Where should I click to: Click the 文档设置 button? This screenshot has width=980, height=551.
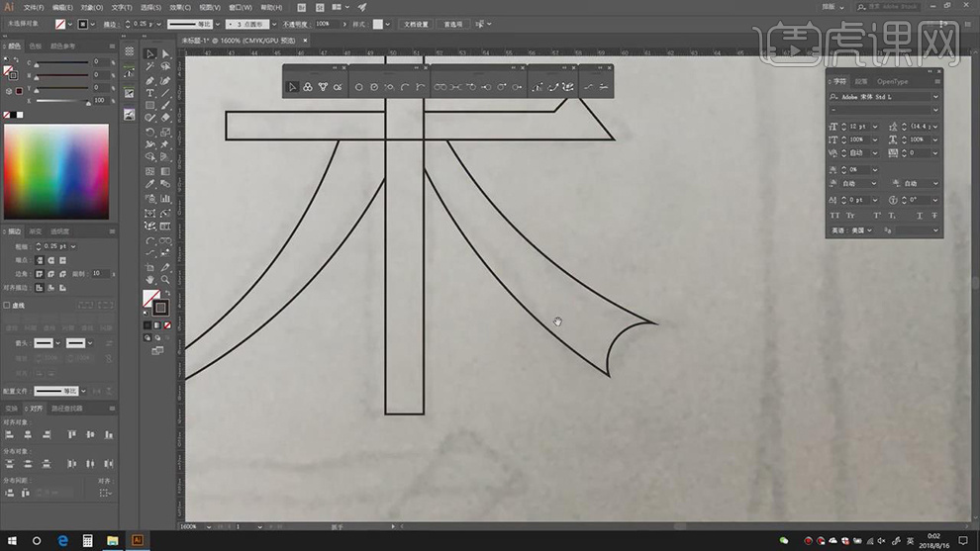coord(416,24)
